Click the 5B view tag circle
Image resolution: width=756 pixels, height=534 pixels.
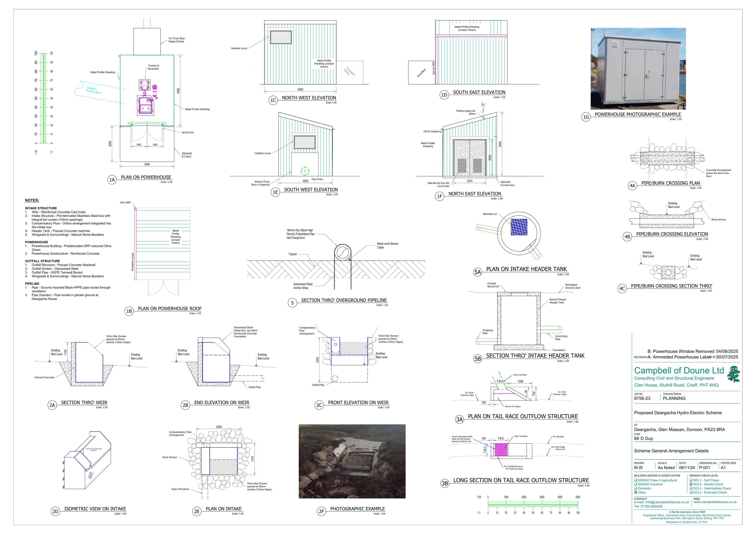coord(477,359)
